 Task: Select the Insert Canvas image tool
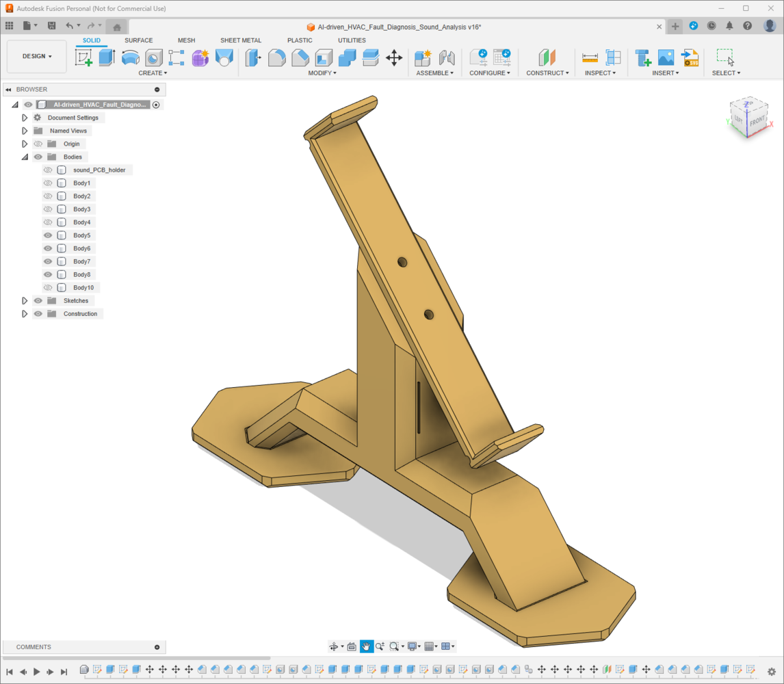click(x=666, y=57)
